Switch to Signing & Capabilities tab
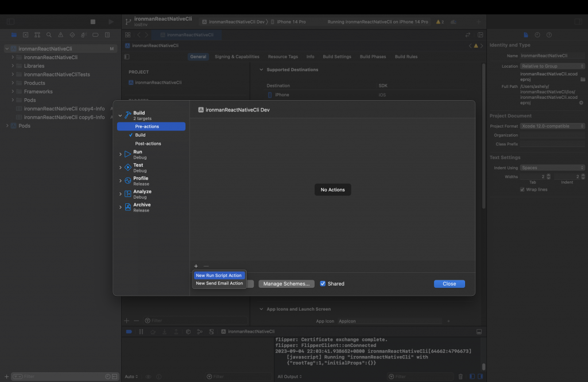This screenshot has height=382, width=588. tap(237, 57)
